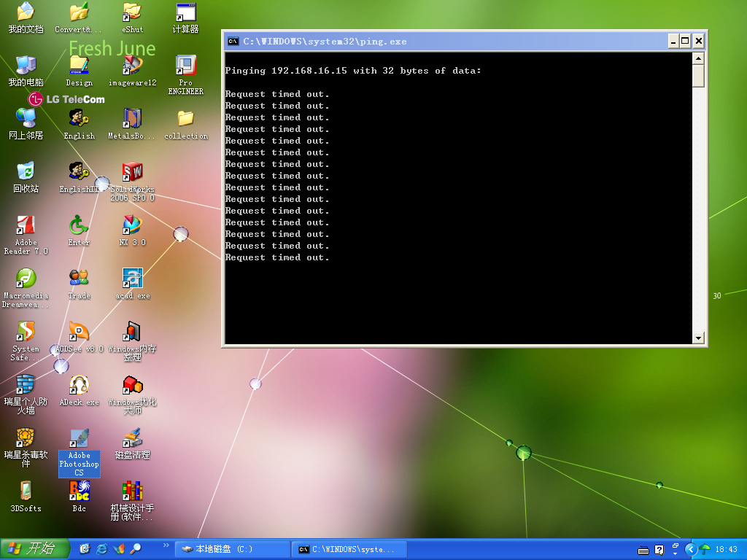The width and height of the screenshot is (747, 560).
Task: Select the acad.exe desktop icon
Action: coord(132,279)
